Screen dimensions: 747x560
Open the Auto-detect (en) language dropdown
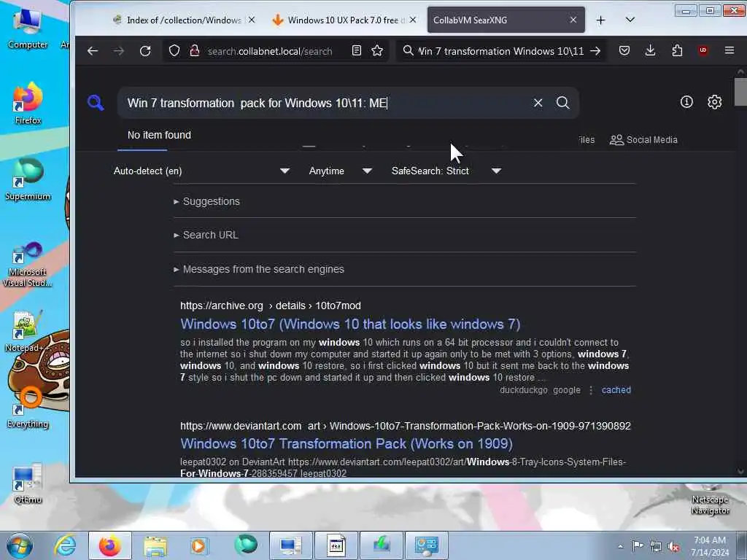(x=201, y=171)
